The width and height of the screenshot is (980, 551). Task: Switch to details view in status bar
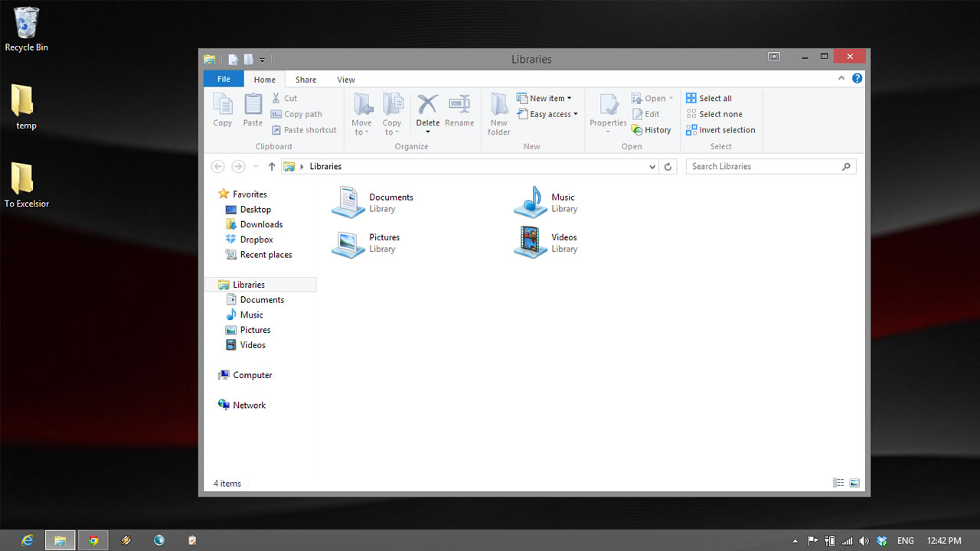pos(838,483)
